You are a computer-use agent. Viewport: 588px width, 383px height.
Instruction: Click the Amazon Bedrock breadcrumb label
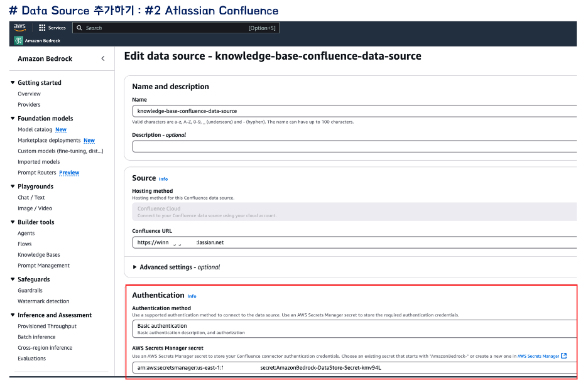coord(42,40)
